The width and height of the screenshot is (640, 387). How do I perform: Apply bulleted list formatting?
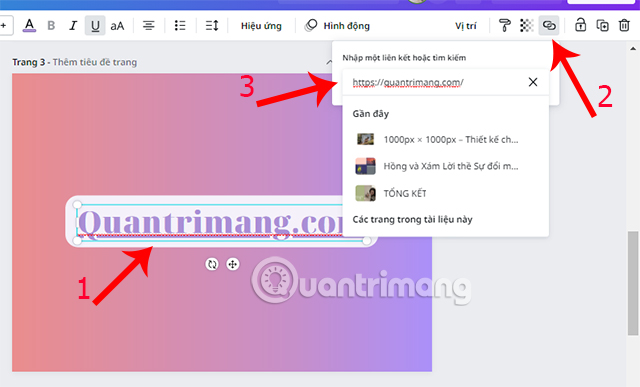click(180, 26)
